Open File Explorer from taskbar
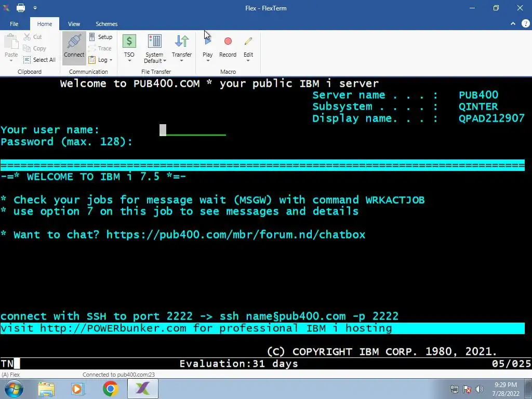The width and height of the screenshot is (532, 399). [46, 389]
